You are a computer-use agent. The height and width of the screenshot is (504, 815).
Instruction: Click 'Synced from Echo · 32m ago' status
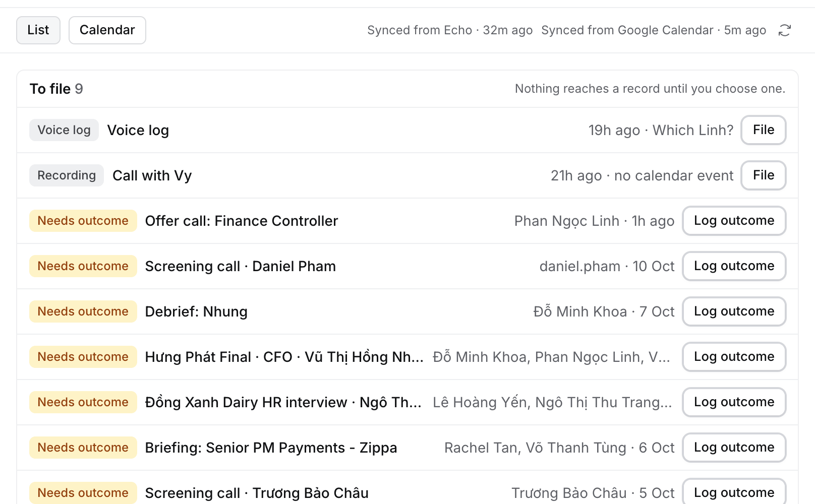(450, 30)
